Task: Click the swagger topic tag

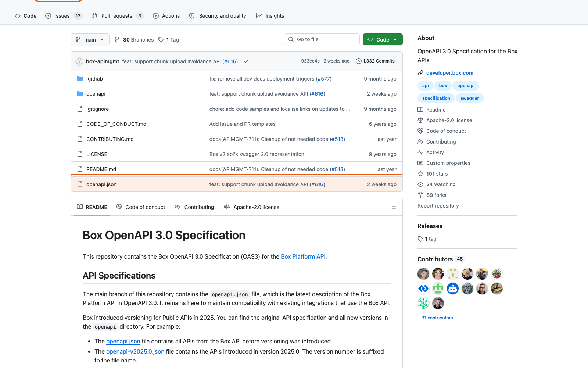Action: click(470, 98)
